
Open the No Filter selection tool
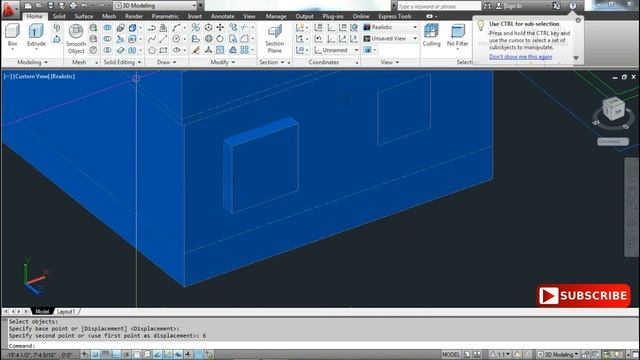click(x=457, y=35)
